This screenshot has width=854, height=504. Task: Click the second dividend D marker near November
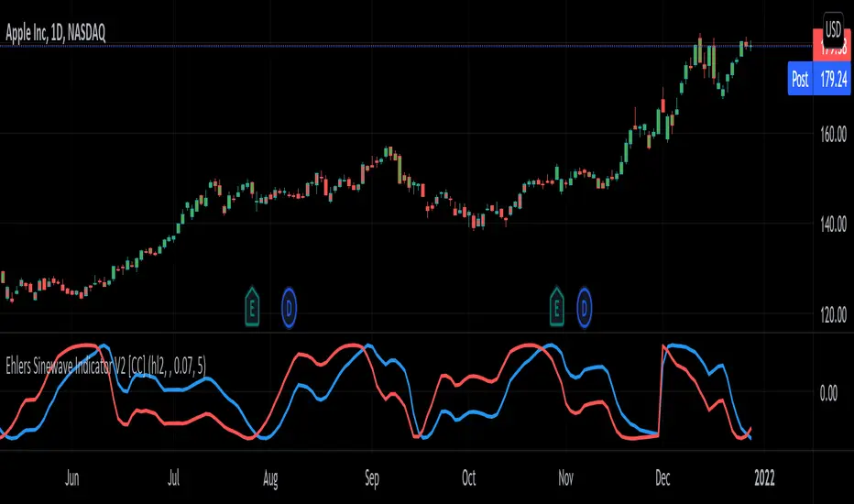click(x=584, y=309)
